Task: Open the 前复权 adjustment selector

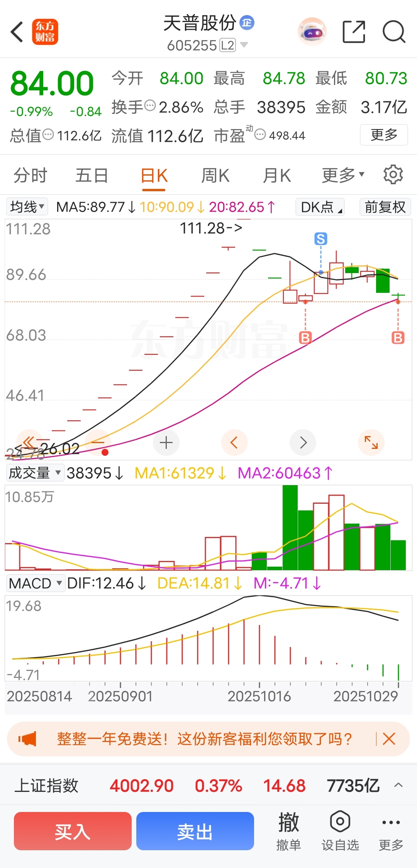Action: tap(385, 207)
